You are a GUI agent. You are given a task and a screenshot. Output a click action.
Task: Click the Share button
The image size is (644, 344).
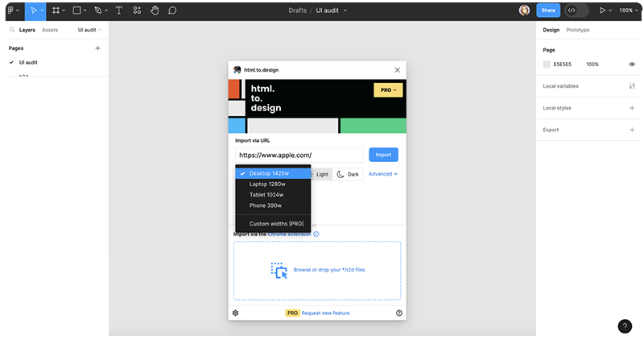click(548, 10)
